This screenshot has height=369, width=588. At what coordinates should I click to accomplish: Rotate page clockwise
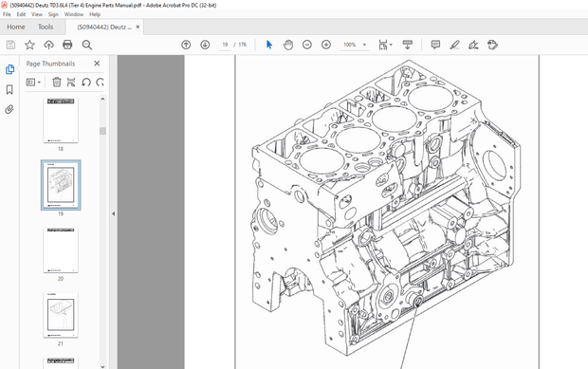[x=100, y=83]
